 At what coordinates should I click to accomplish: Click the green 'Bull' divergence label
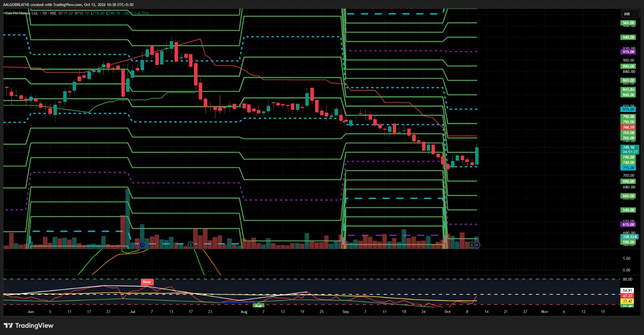click(258, 306)
